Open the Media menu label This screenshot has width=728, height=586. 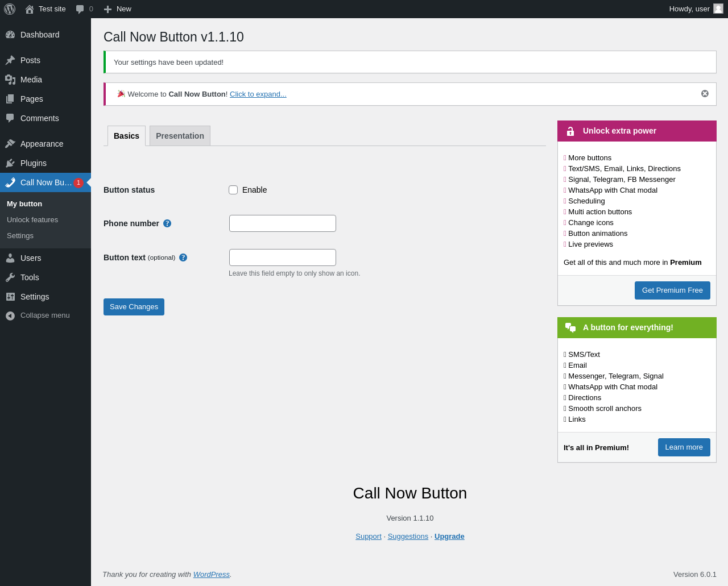point(31,80)
